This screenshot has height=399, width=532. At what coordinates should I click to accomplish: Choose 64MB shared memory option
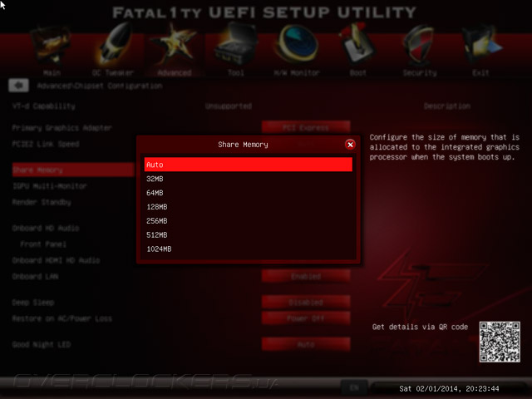248,193
